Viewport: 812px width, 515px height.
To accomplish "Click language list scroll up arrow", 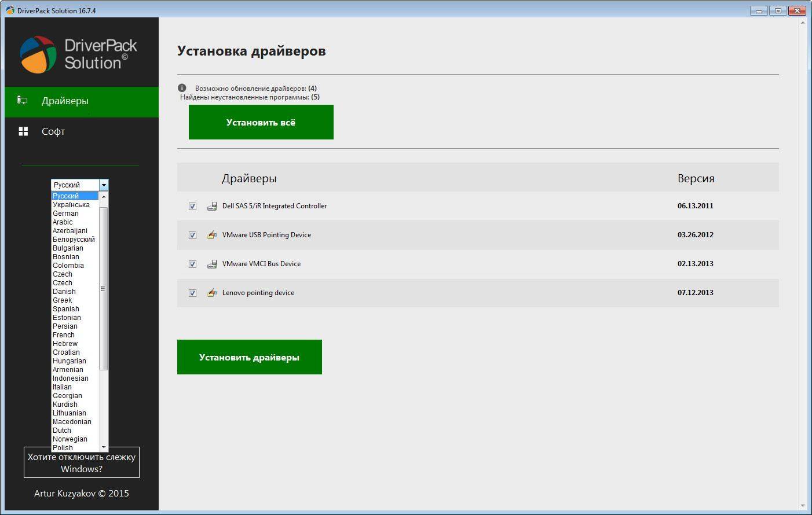I will coord(104,196).
